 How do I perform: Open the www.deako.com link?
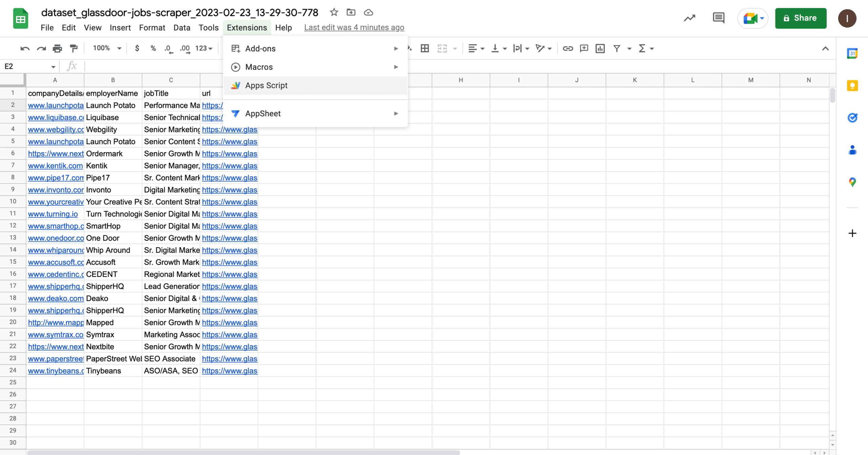(x=56, y=298)
